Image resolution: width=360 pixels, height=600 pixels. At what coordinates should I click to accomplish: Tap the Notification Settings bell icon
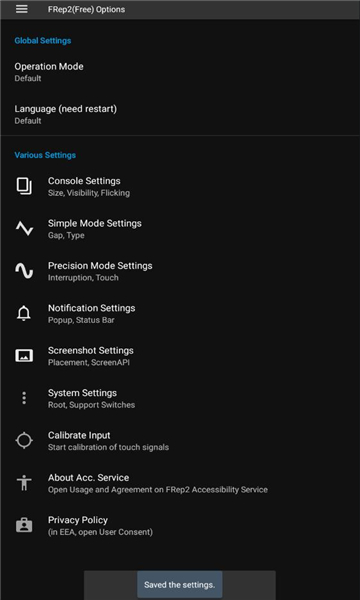(x=24, y=314)
